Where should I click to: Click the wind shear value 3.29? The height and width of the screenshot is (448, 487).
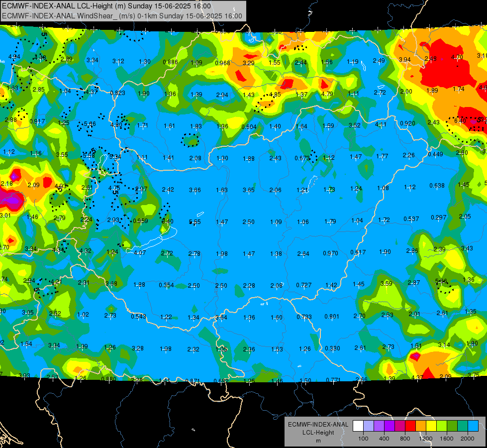coord(248,63)
